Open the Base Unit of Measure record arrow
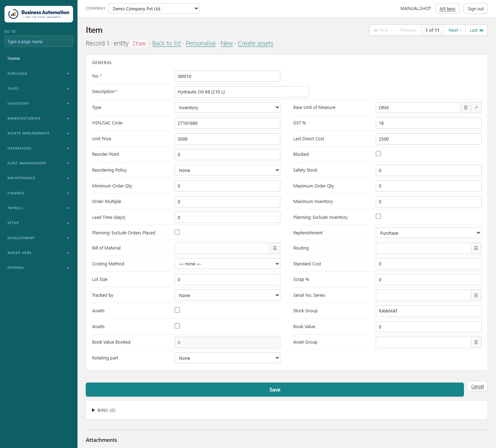 [x=476, y=108]
